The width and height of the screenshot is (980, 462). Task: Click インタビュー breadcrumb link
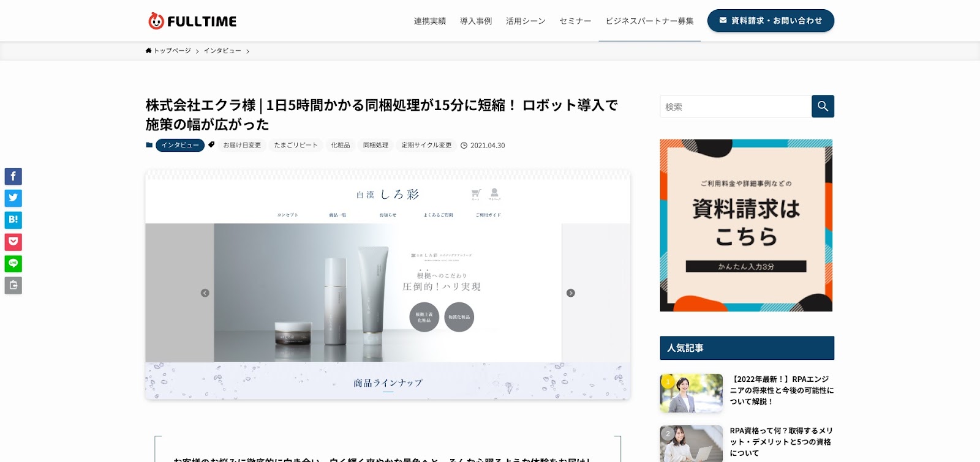[222, 51]
